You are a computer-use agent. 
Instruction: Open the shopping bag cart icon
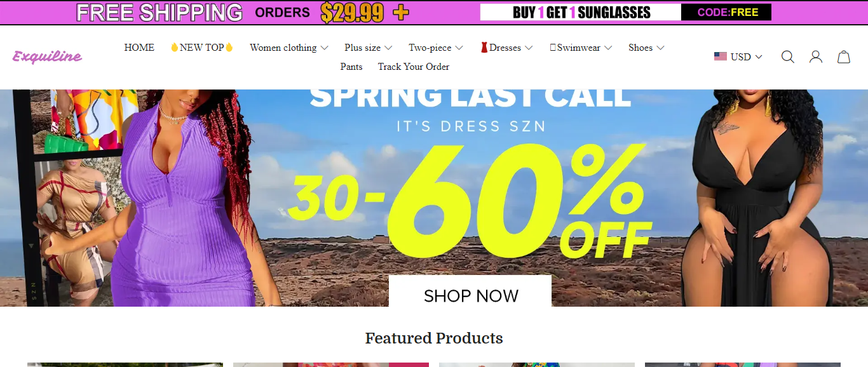pos(844,57)
